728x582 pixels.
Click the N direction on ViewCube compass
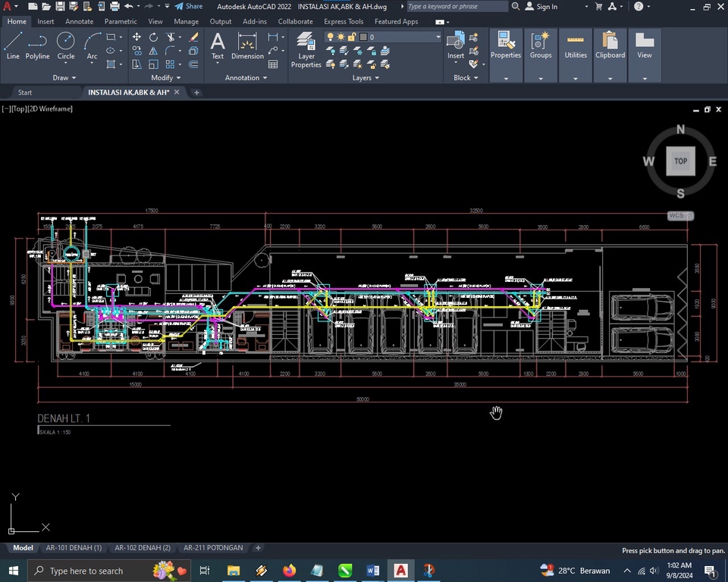pyautogui.click(x=680, y=130)
